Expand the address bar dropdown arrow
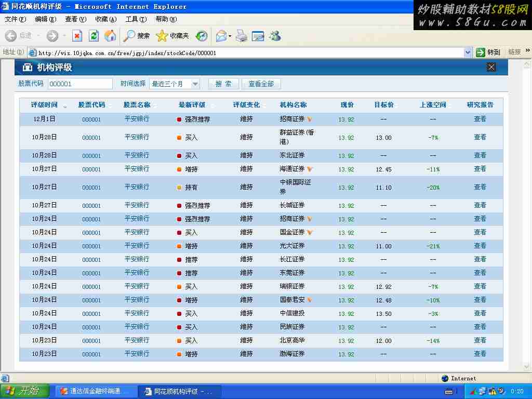532x399 pixels. [468, 52]
